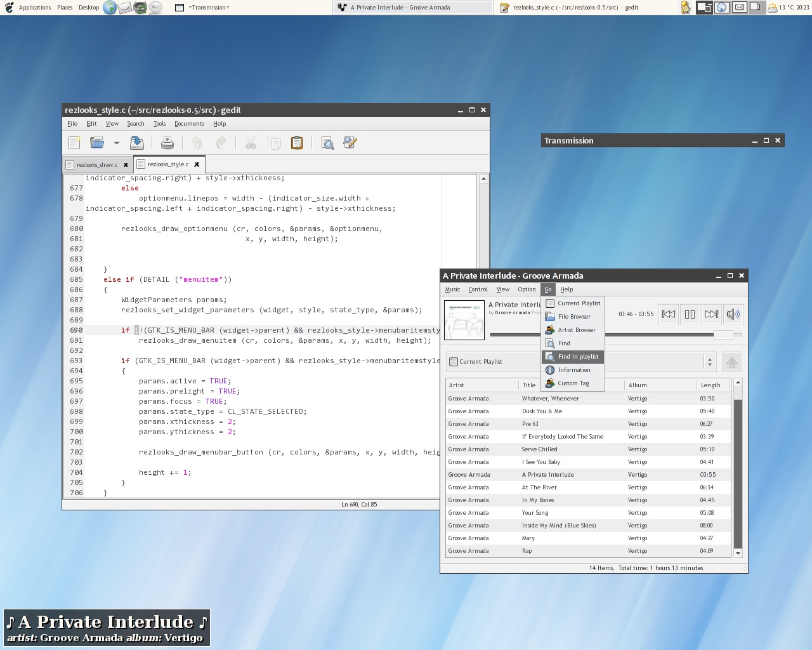
Task: Pause playback in the music player
Action: click(x=690, y=314)
